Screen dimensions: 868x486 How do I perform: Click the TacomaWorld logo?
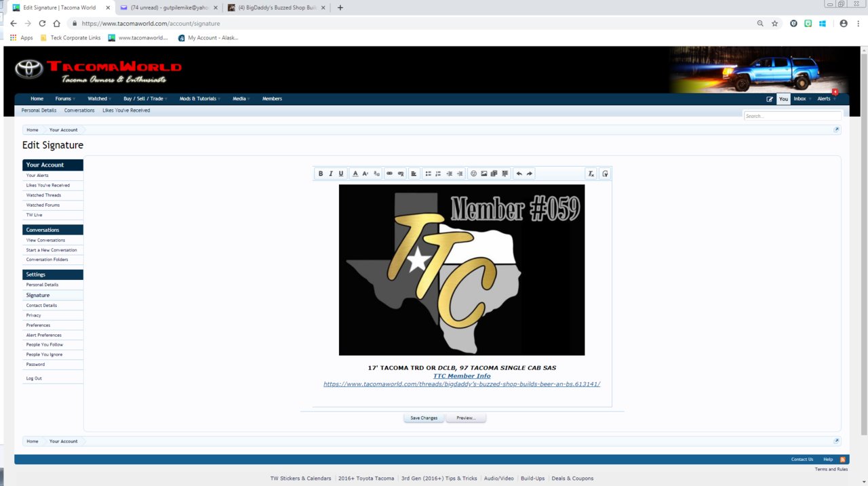pos(98,71)
